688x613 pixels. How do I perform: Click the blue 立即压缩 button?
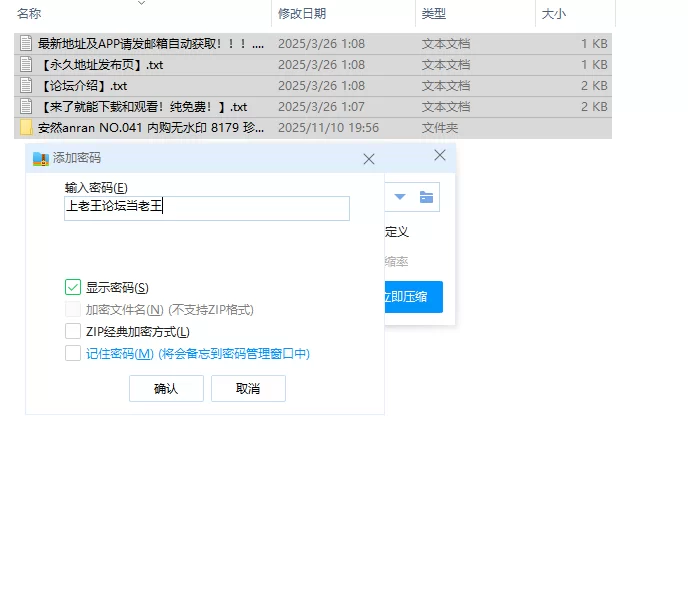[x=413, y=297]
